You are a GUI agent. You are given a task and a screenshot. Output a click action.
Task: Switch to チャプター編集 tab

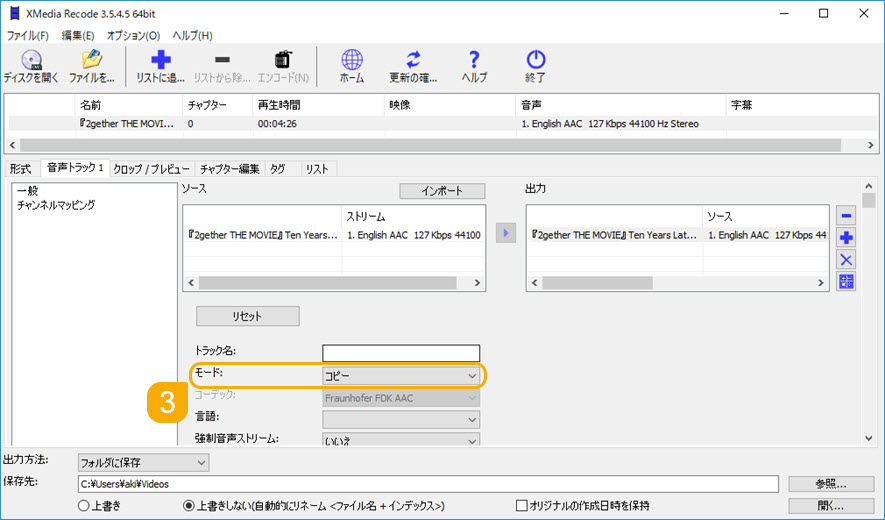[x=230, y=169]
